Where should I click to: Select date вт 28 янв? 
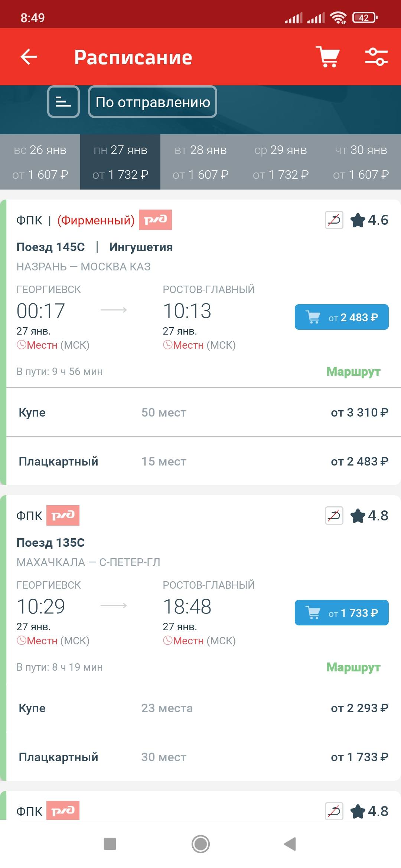point(200,162)
